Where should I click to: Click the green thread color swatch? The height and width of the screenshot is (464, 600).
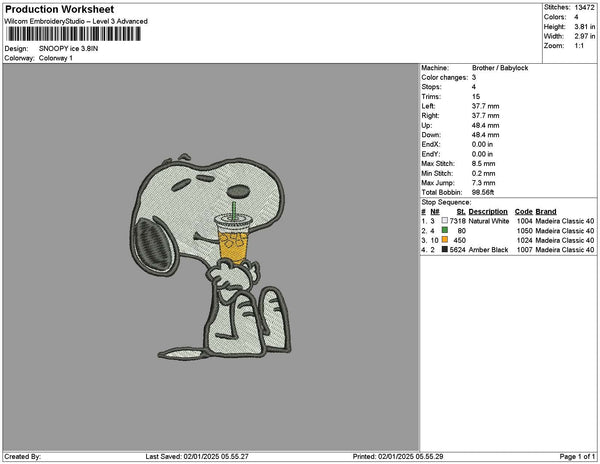pos(445,230)
